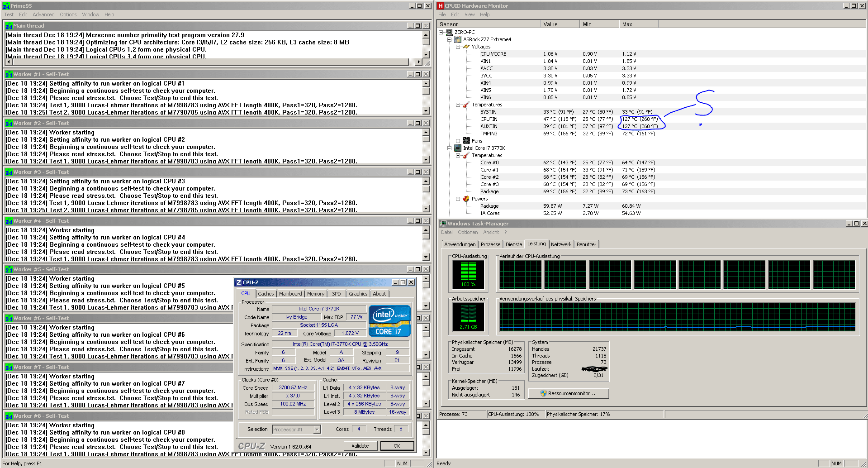Click the Intel Core i7 3770K chip icon

pos(458,148)
